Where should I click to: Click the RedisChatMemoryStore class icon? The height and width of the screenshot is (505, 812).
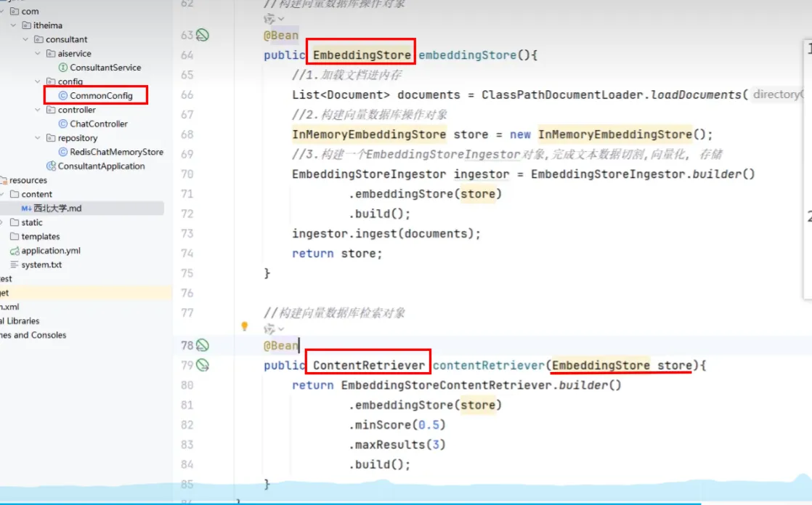click(x=62, y=152)
